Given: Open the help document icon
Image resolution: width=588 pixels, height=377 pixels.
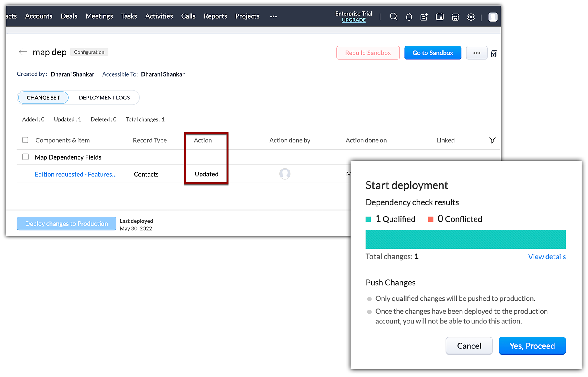Looking at the screenshot, I should (494, 54).
